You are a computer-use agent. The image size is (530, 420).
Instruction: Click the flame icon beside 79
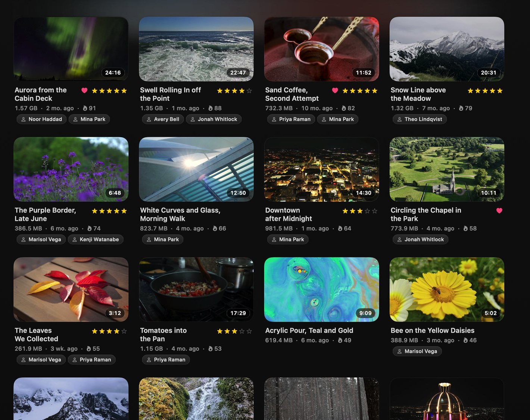point(461,108)
